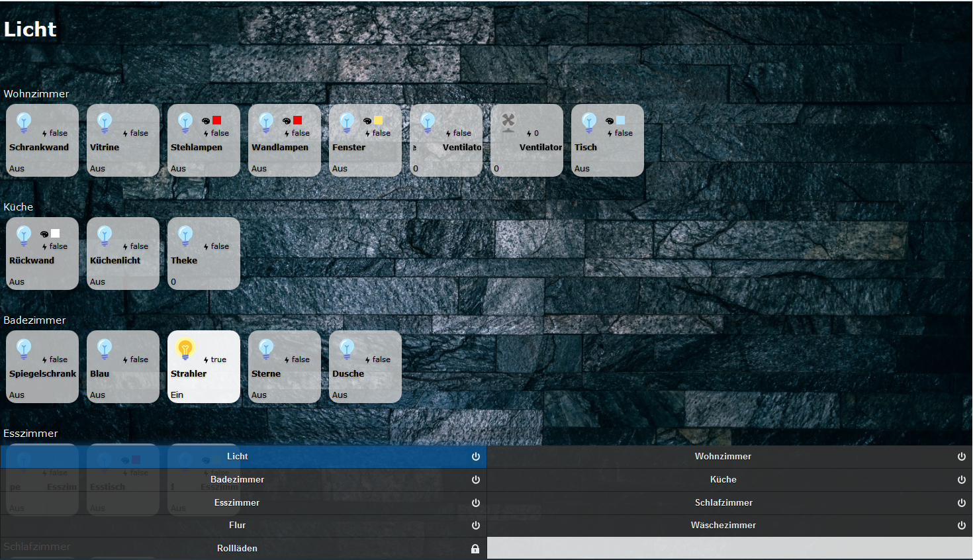Open the color palette icon on Wandlampen
This screenshot has width=973, height=560.
[x=287, y=120]
